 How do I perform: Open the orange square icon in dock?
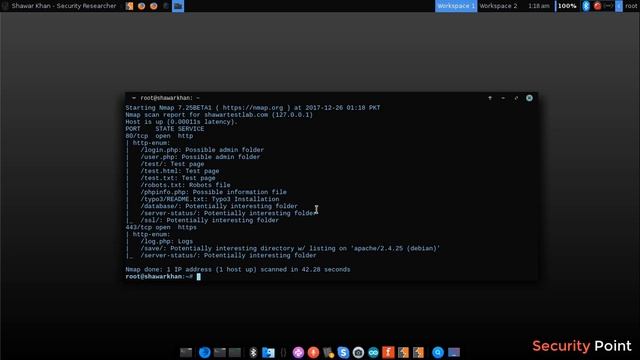pyautogui.click(x=388, y=352)
